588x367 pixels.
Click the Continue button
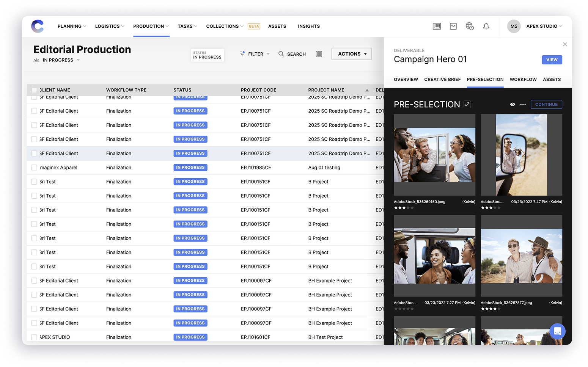[546, 104]
